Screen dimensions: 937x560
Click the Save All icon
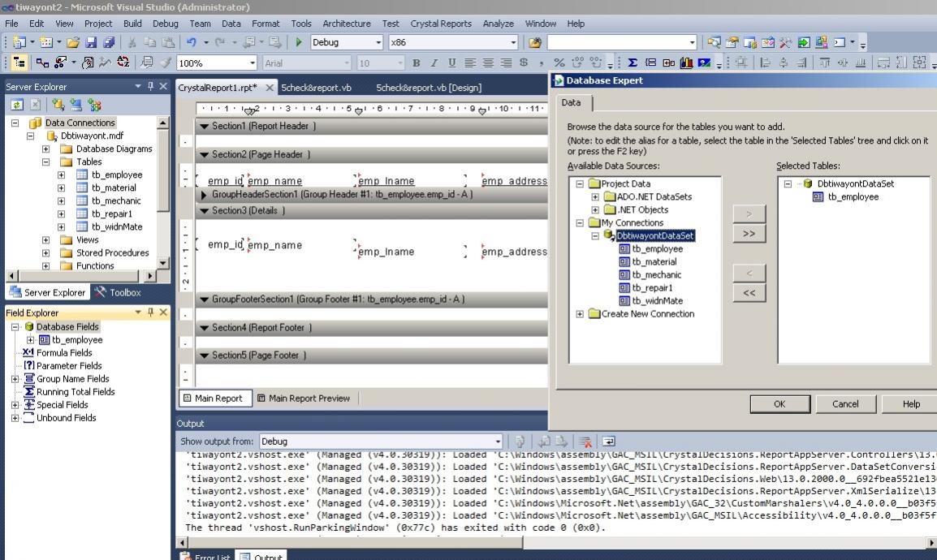point(109,42)
